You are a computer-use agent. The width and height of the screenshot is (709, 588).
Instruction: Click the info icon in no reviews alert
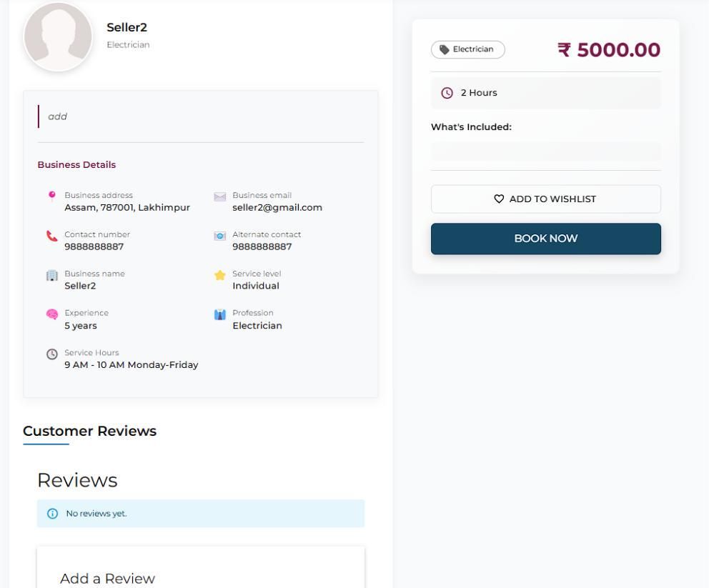pos(51,513)
